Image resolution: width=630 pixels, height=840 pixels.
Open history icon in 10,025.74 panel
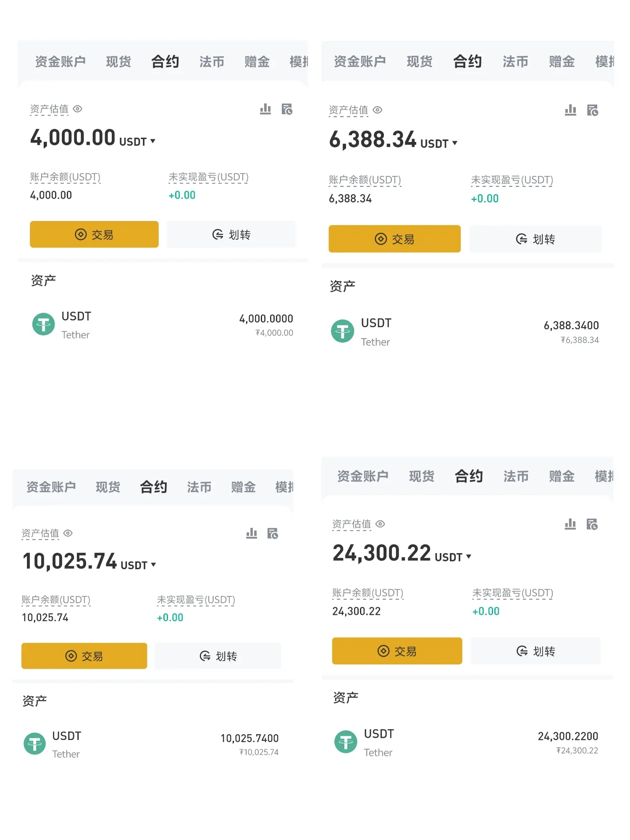pos(273,533)
